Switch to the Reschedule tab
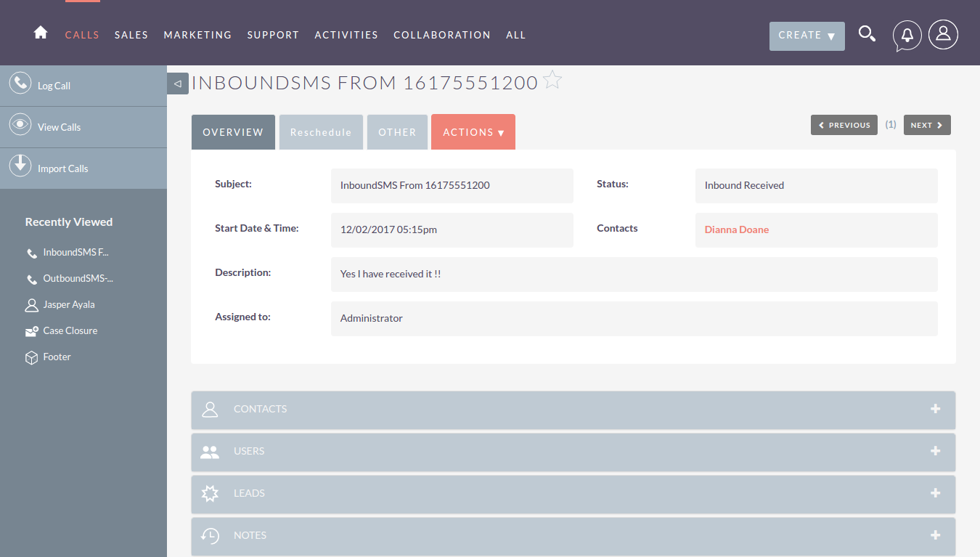Viewport: 980px width, 557px height. click(x=321, y=132)
